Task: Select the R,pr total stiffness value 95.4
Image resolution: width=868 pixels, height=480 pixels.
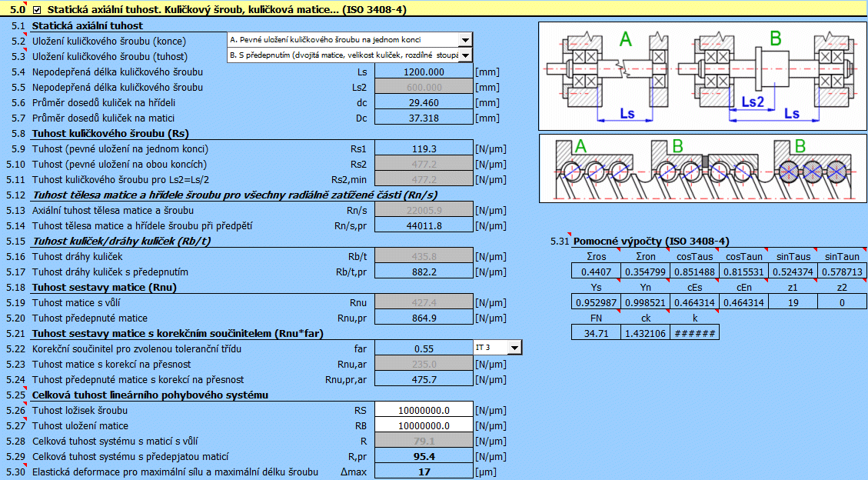Action: [x=424, y=457]
